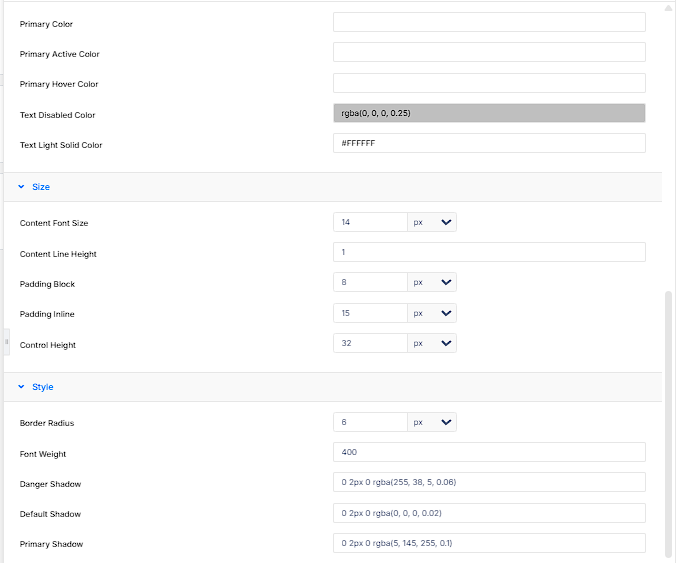This screenshot has height=563, width=678.
Task: Click the Danger Shadow value field
Action: click(489, 482)
